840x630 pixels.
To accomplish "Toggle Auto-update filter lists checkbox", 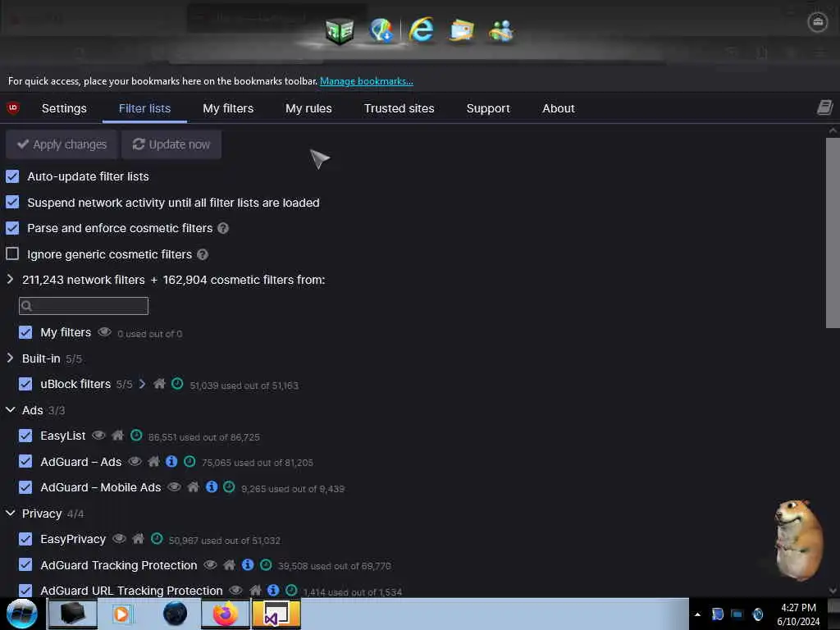I will [x=12, y=176].
